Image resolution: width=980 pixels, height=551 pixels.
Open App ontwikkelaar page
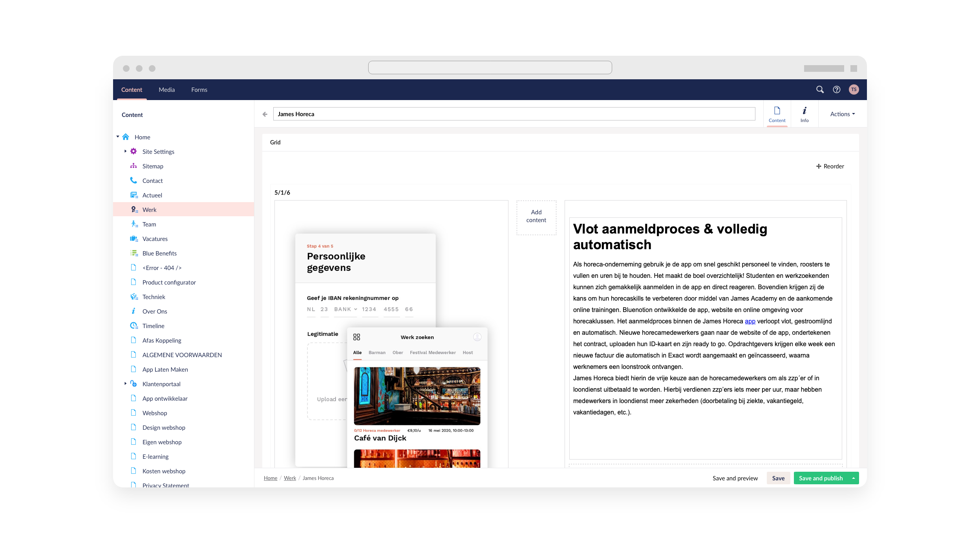(165, 398)
